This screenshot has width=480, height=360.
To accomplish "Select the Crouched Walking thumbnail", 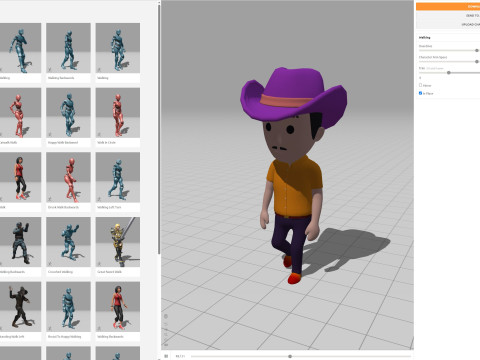I will [x=68, y=242].
